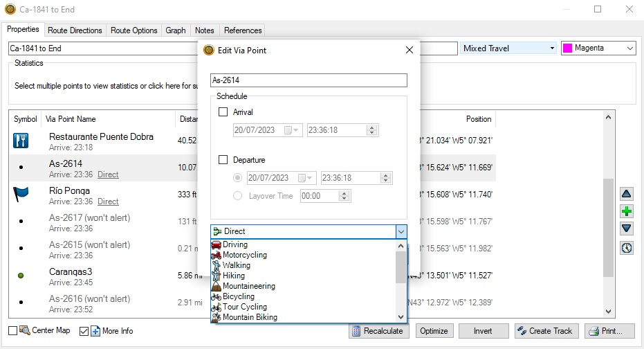Collapse the Direct routing dropdown arrow
Viewport: 644px width, 349px height.
(401, 232)
